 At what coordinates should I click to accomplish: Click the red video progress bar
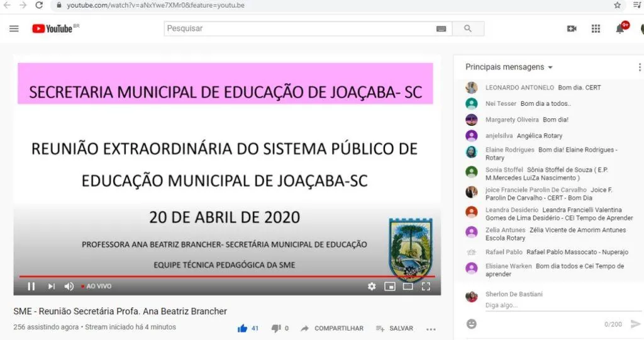(226, 276)
